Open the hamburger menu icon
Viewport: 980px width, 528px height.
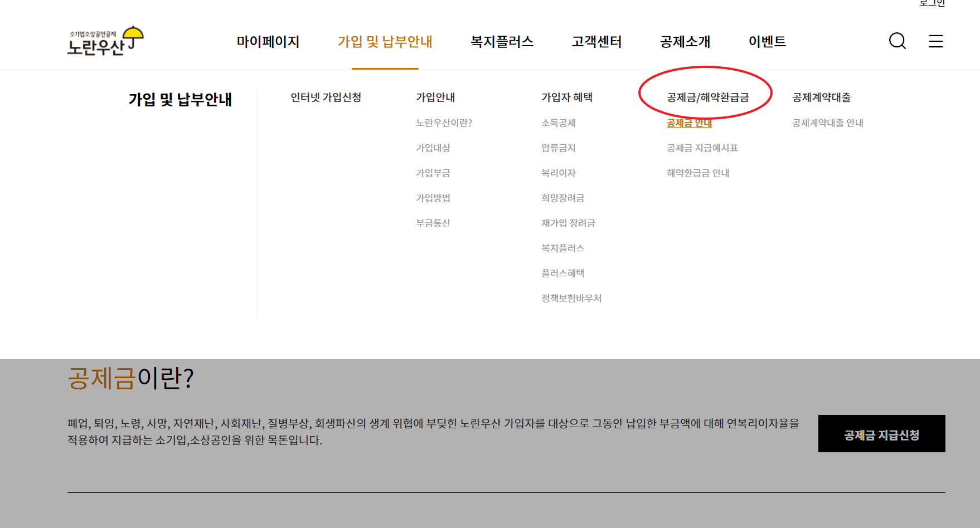[x=935, y=41]
